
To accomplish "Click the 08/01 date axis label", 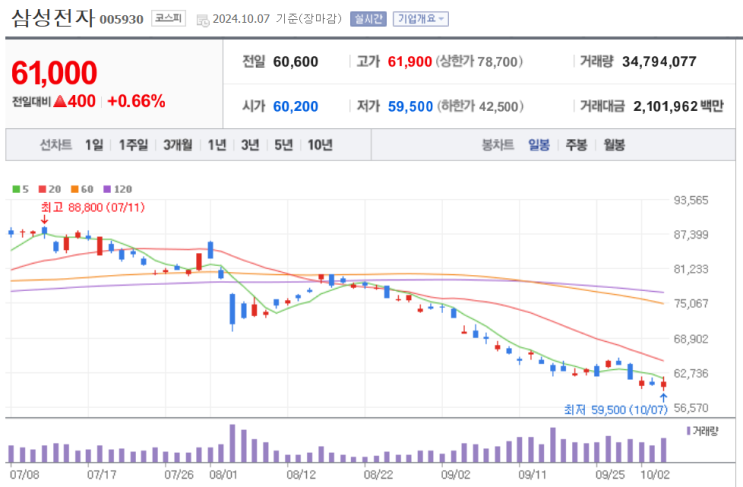I will tap(223, 474).
